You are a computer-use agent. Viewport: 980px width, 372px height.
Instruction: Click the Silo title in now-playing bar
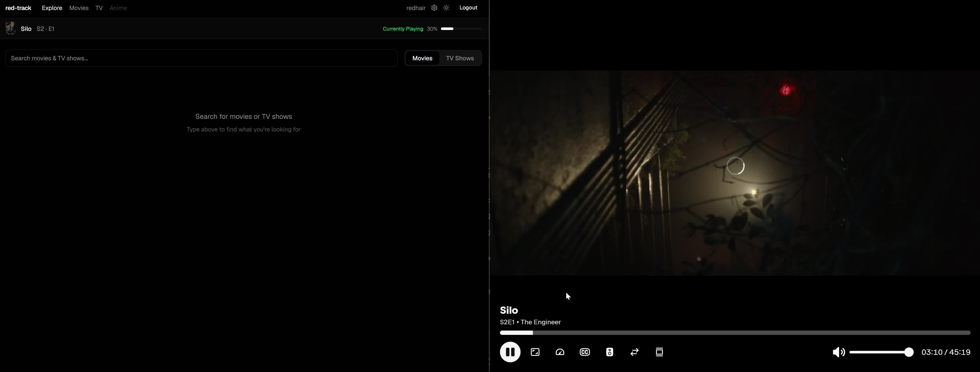click(x=26, y=29)
